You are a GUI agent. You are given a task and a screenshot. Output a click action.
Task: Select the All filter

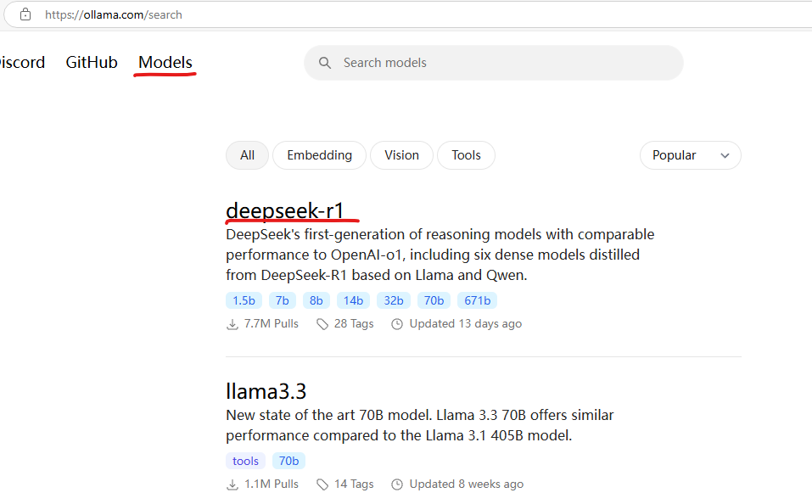coord(247,155)
